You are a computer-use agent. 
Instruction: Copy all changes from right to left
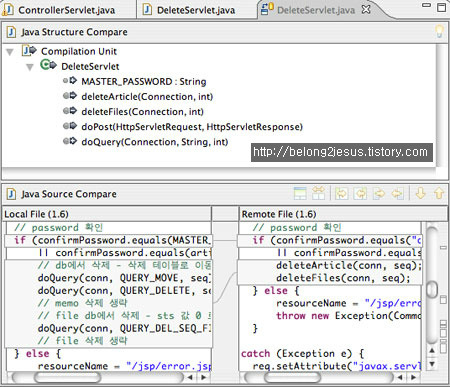pos(360,193)
